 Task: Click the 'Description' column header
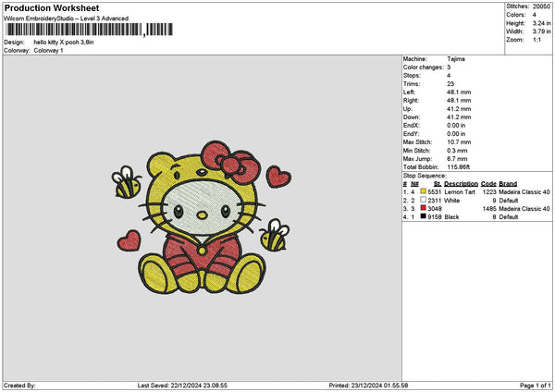[461, 184]
